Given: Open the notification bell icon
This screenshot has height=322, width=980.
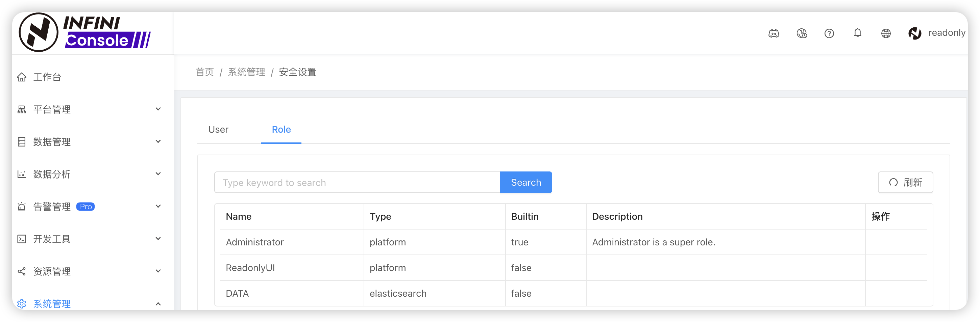Looking at the screenshot, I should (x=858, y=33).
